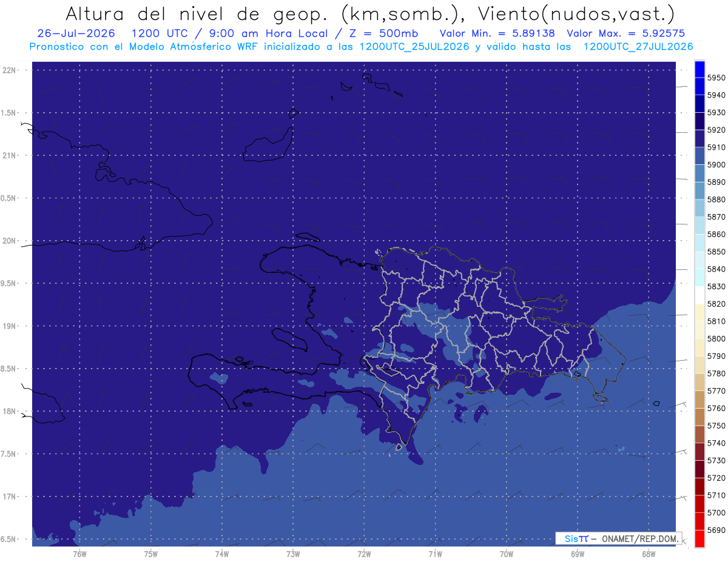Click the 5910 colorbar label

pyautogui.click(x=716, y=147)
